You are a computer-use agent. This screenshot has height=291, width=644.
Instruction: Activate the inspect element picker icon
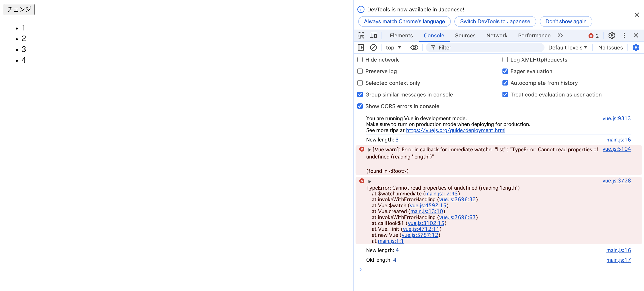pyautogui.click(x=361, y=36)
